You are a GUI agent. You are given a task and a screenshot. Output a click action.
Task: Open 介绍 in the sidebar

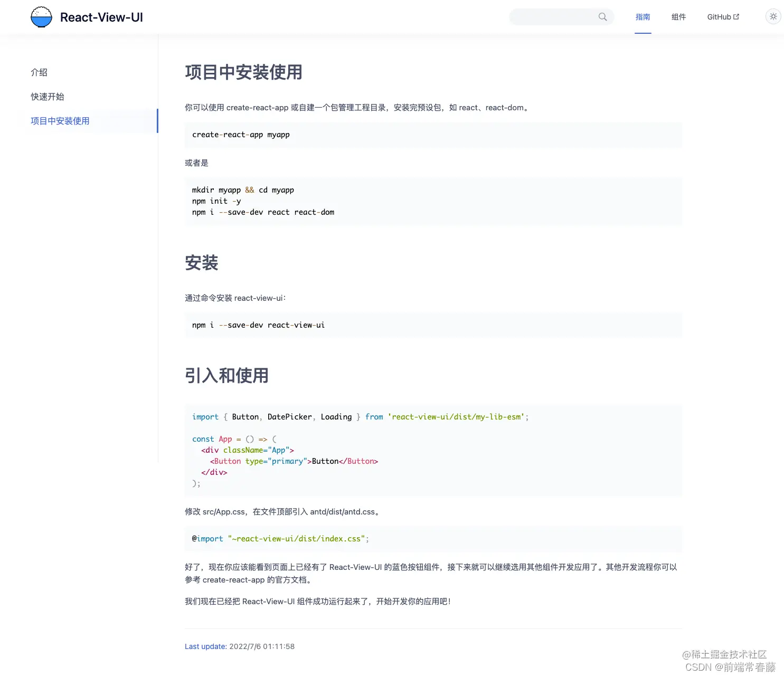[x=39, y=72]
